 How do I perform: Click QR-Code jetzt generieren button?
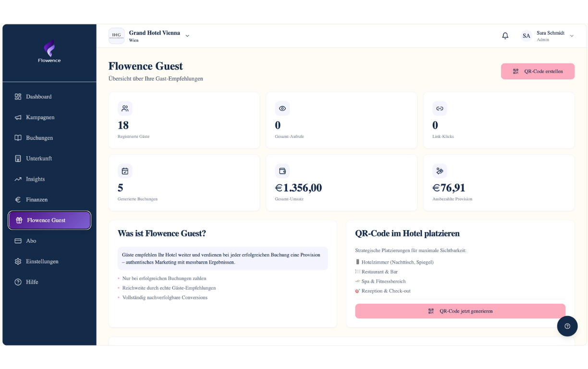click(460, 311)
